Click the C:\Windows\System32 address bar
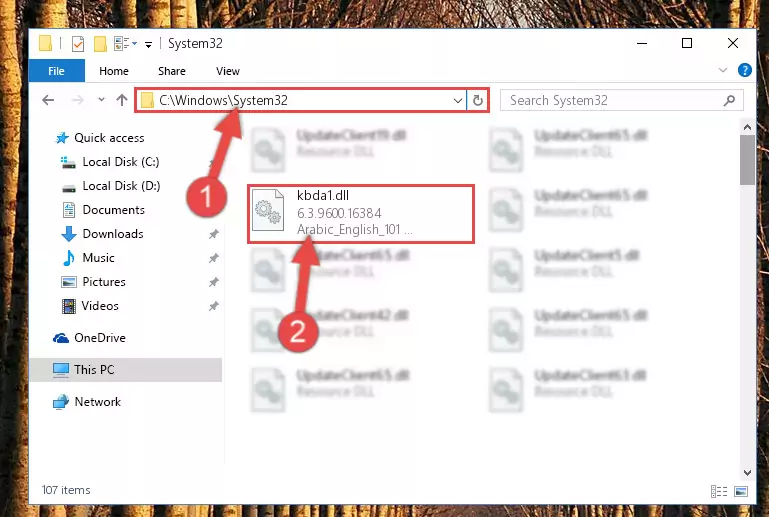The height and width of the screenshot is (517, 769). 300,100
